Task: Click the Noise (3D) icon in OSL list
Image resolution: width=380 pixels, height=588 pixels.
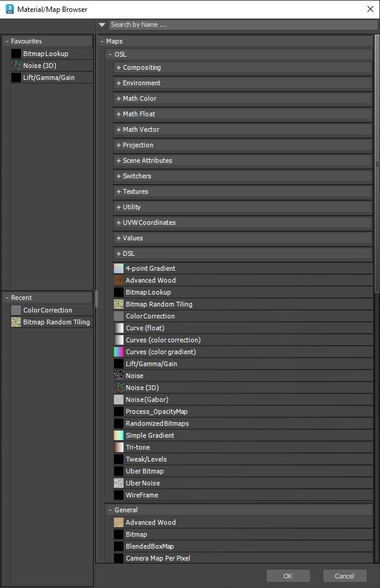Action: 119,388
